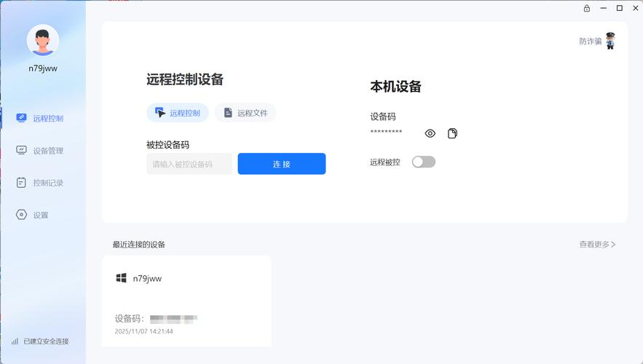Switch to the 远程文件 tab
Image resolution: width=643 pixels, height=364 pixels.
[245, 113]
